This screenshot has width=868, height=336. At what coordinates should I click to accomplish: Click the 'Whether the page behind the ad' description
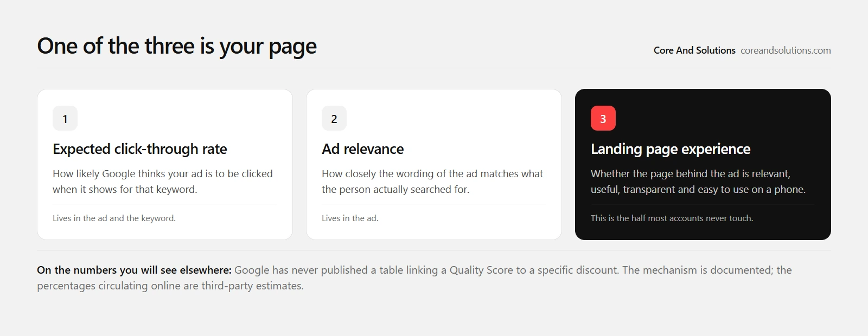[x=698, y=182]
